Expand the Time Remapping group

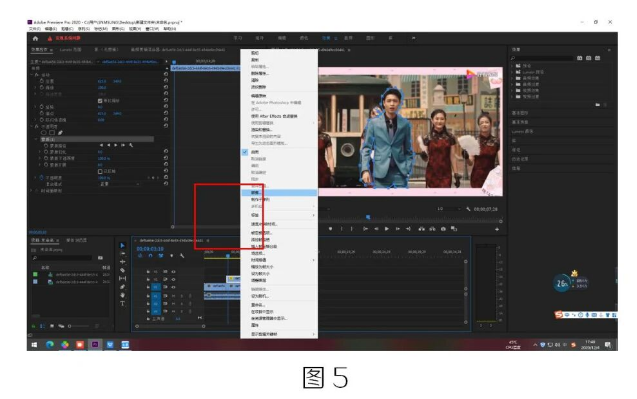click(32, 191)
